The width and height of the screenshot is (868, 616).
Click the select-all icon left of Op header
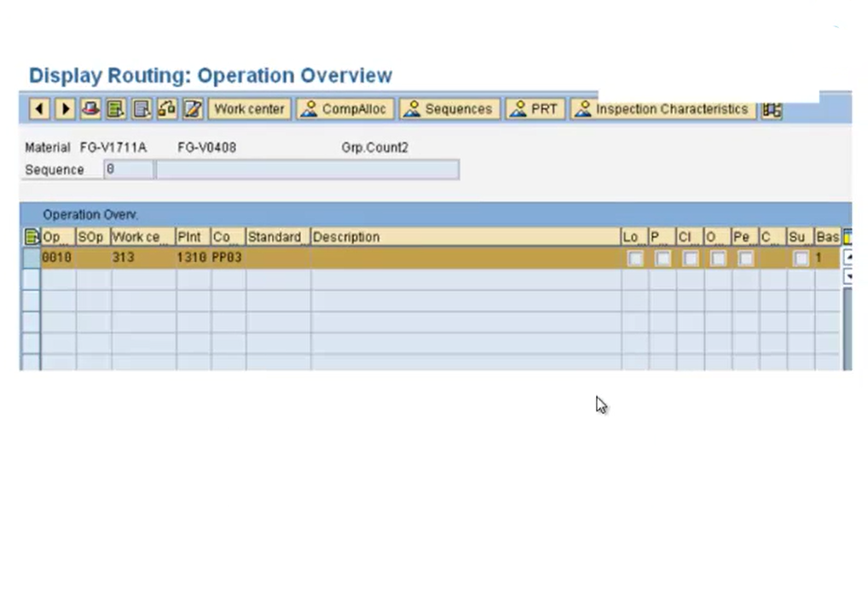[x=32, y=237]
